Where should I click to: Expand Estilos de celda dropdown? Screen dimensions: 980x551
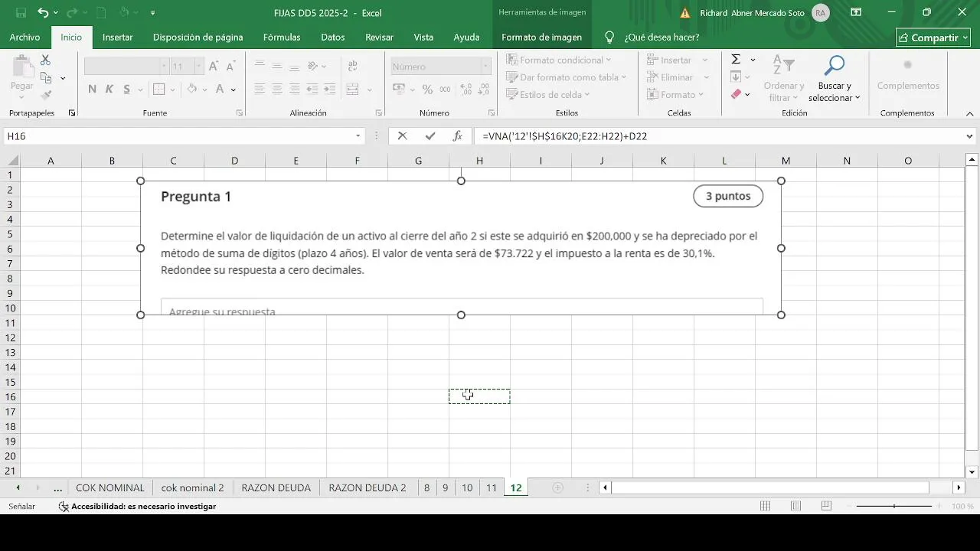click(587, 95)
